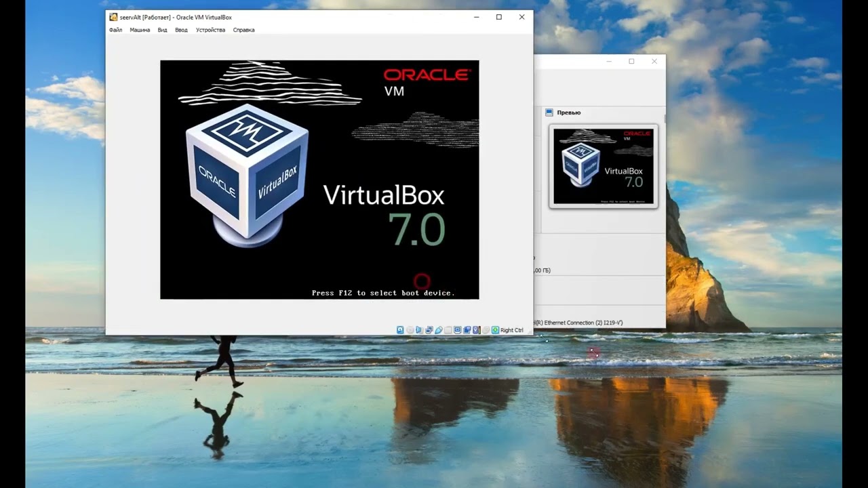The image size is (868, 488).
Task: Open the Ввод menu
Action: 181,30
